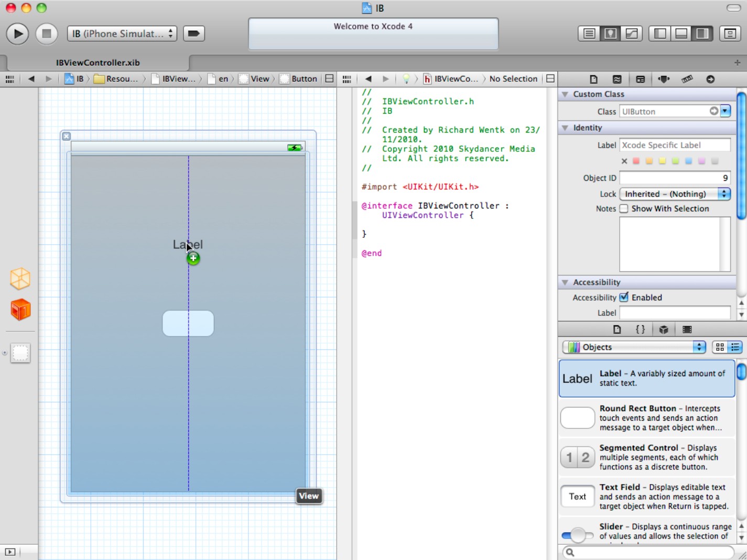This screenshot has width=747, height=560.
Task: Pick the red label color swatch
Action: pyautogui.click(x=636, y=161)
